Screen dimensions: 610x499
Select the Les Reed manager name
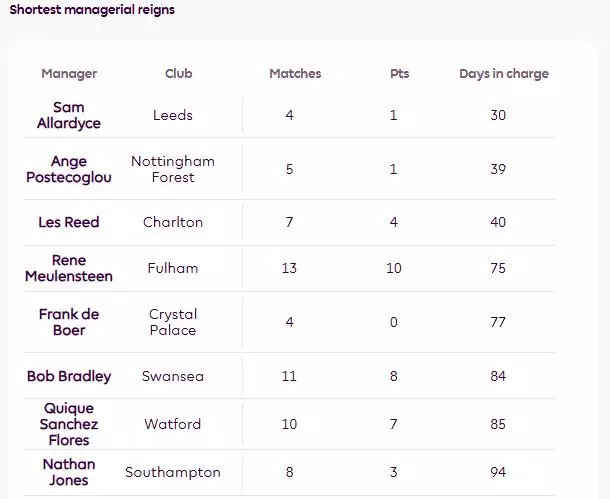69,222
